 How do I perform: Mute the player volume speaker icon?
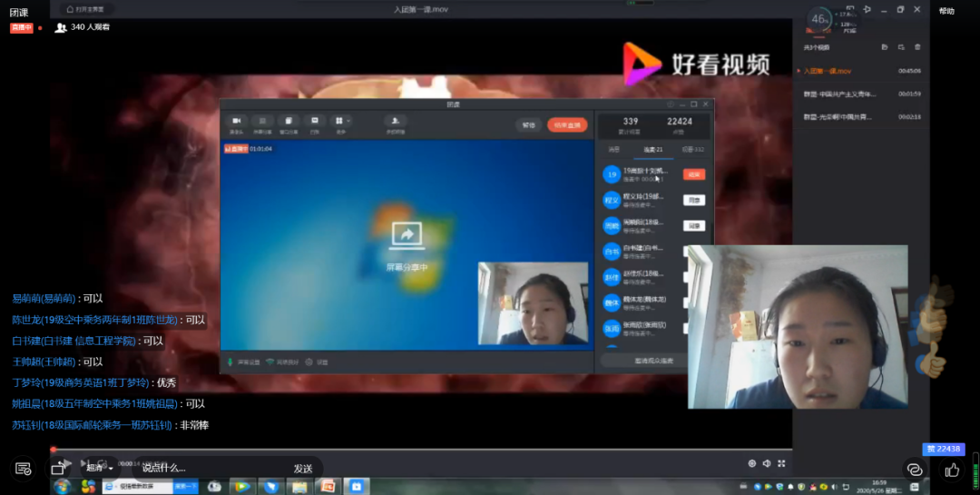[x=767, y=464]
